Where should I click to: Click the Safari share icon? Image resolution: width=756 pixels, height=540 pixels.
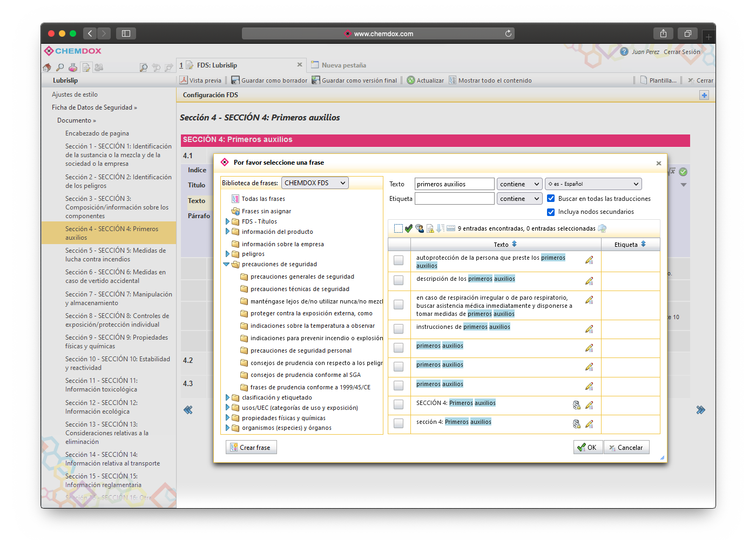(663, 33)
